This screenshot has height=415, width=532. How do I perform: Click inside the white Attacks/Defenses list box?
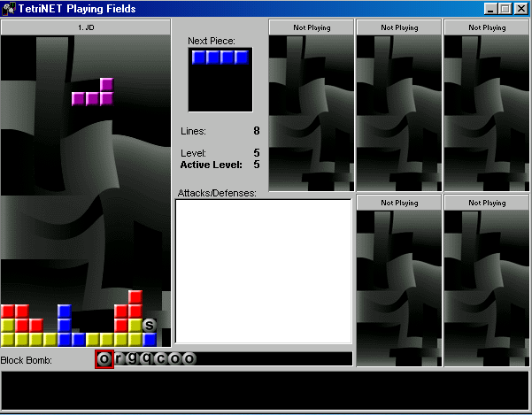263,272
